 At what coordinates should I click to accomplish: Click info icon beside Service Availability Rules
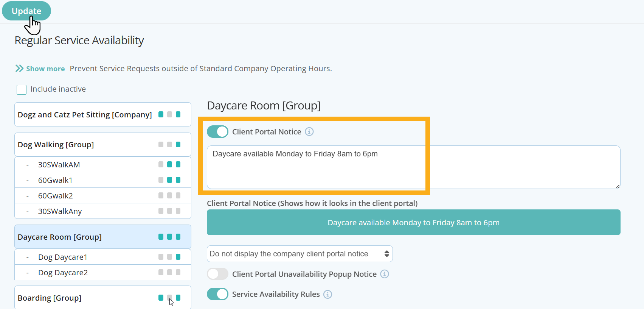328,294
